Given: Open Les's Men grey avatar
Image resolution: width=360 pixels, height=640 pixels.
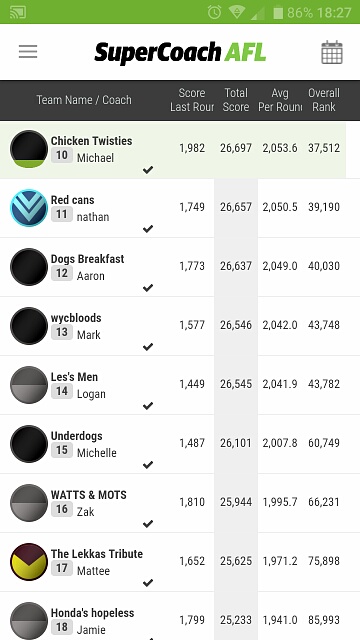Looking at the screenshot, I should (29, 385).
